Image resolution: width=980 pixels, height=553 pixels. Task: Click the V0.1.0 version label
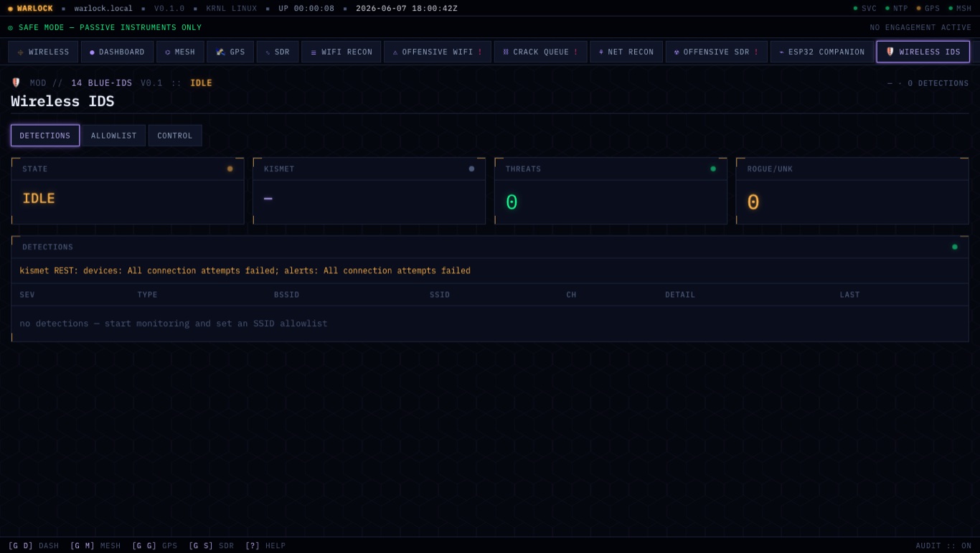169,9
